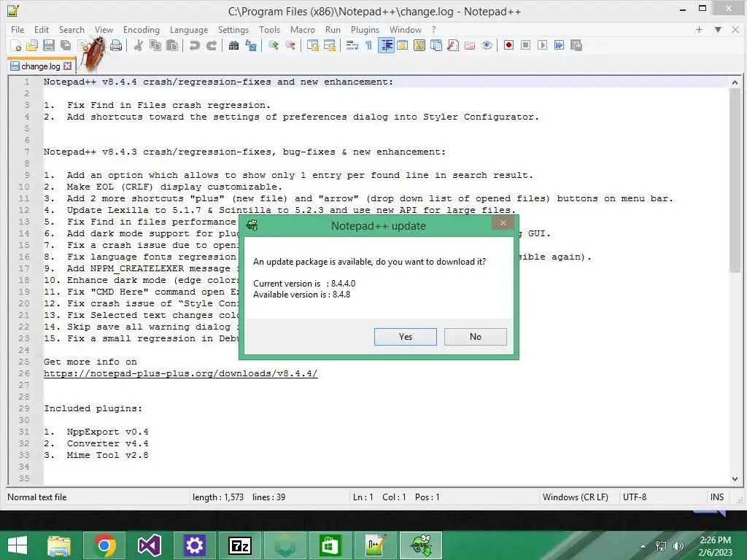This screenshot has width=747, height=560.
Task: Open the Plugins menu
Action: click(x=365, y=29)
